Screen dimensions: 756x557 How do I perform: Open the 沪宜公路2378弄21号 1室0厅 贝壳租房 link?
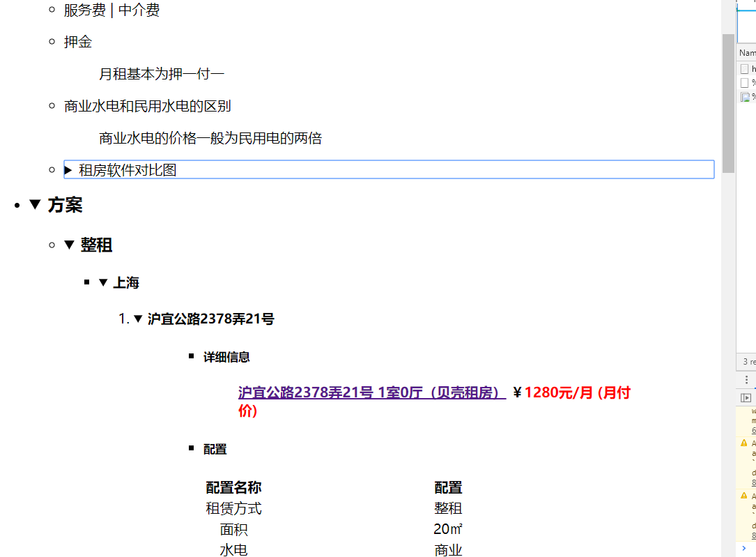(372, 392)
